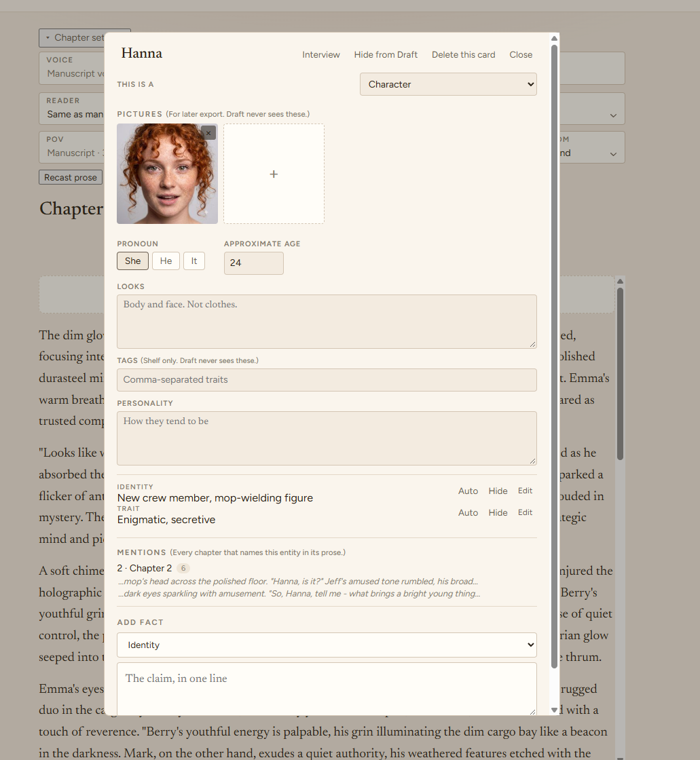Add a new picture with the plus tile
Screen dimensions: 700x760
pyautogui.click(x=274, y=174)
